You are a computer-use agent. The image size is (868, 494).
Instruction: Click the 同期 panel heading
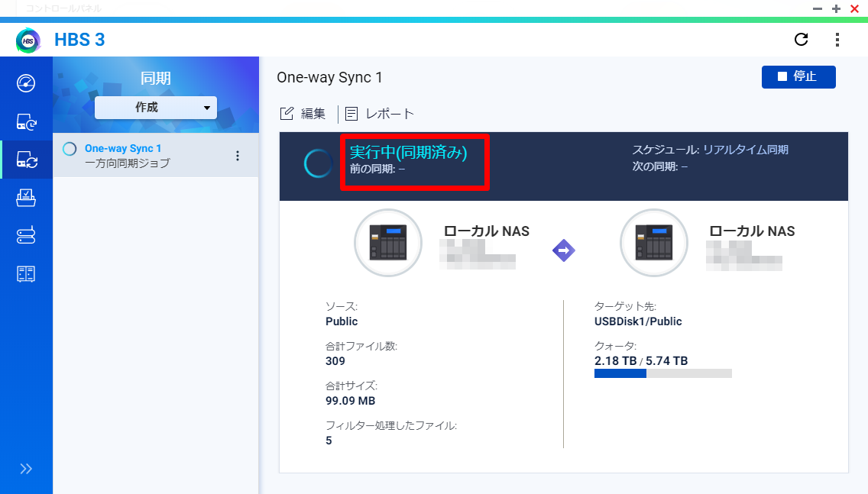156,78
